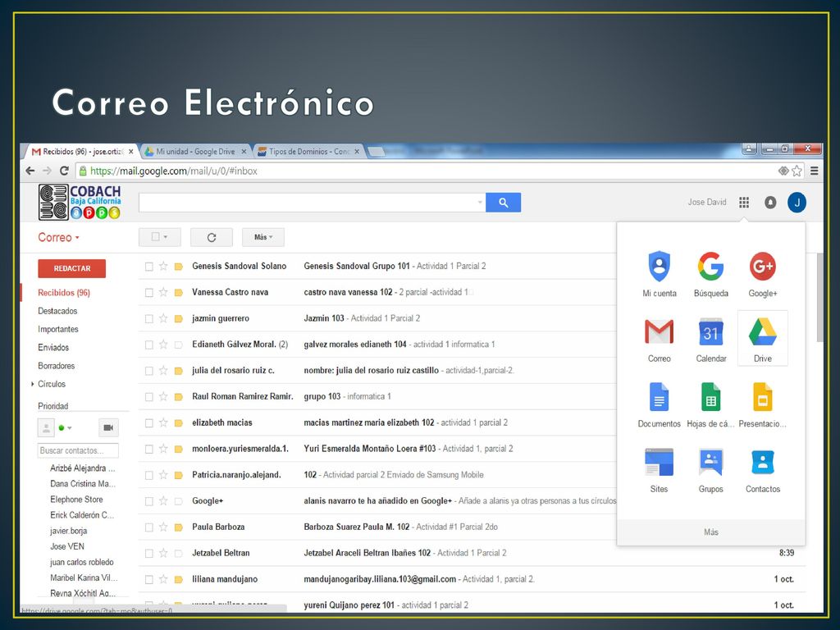Check the Google+ email box
840x630 pixels.
click(x=149, y=501)
